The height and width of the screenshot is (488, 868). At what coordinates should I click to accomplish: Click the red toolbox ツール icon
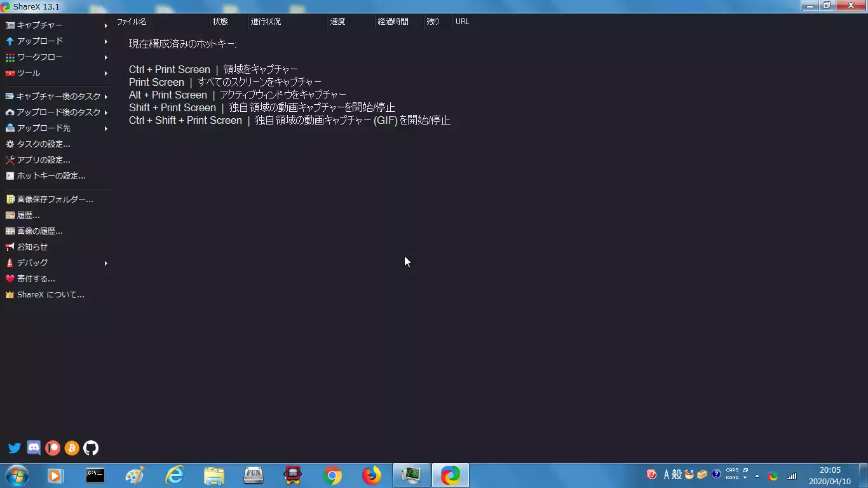[x=10, y=73]
